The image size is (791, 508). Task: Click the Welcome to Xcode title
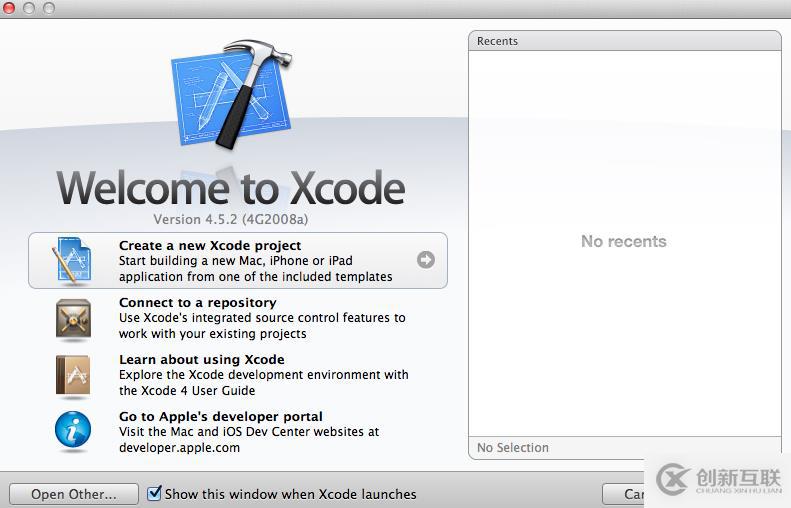(231, 188)
